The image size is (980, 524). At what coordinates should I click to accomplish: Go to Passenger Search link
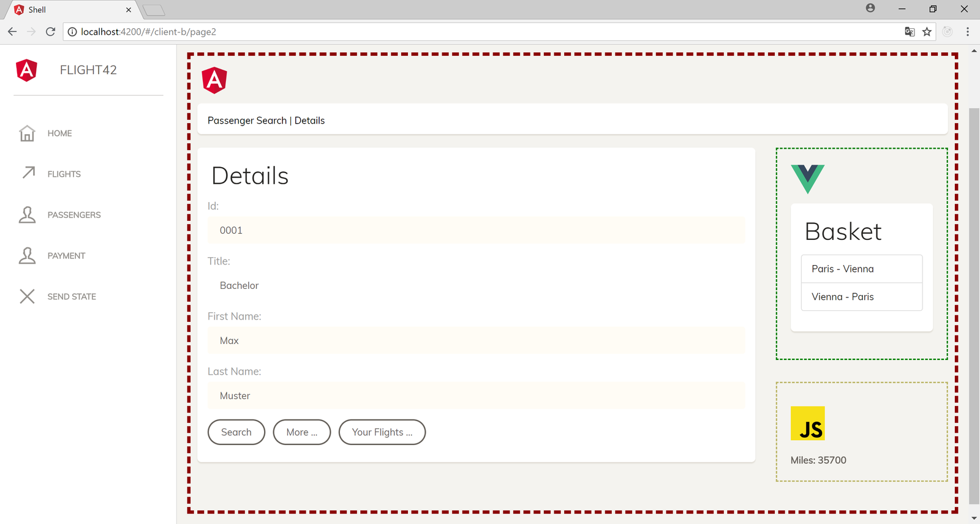click(247, 121)
